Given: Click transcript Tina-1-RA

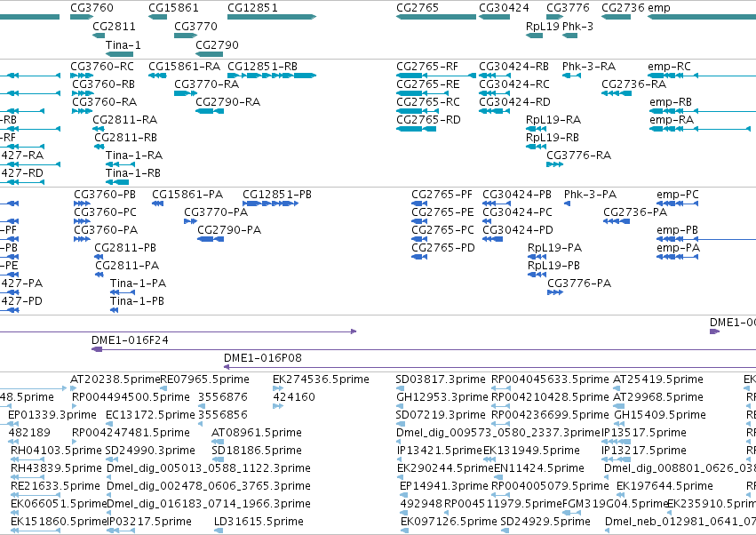Looking at the screenshot, I should (x=120, y=164).
